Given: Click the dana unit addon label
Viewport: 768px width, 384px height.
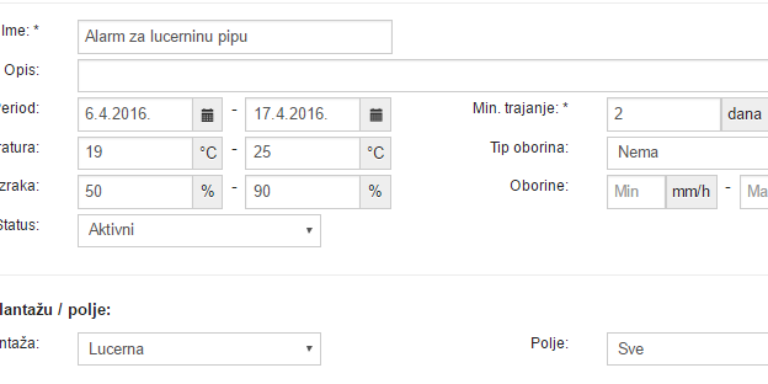Looking at the screenshot, I should [x=744, y=115].
